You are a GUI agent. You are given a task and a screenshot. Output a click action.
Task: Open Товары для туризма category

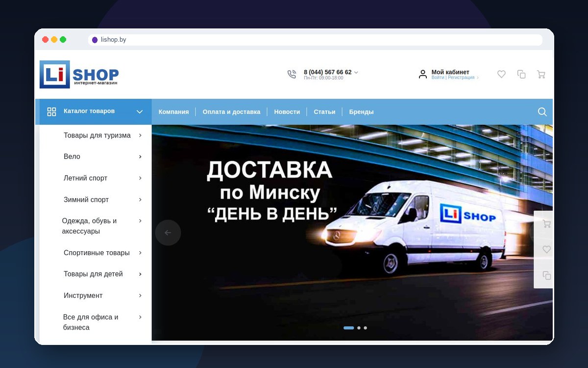click(x=97, y=135)
